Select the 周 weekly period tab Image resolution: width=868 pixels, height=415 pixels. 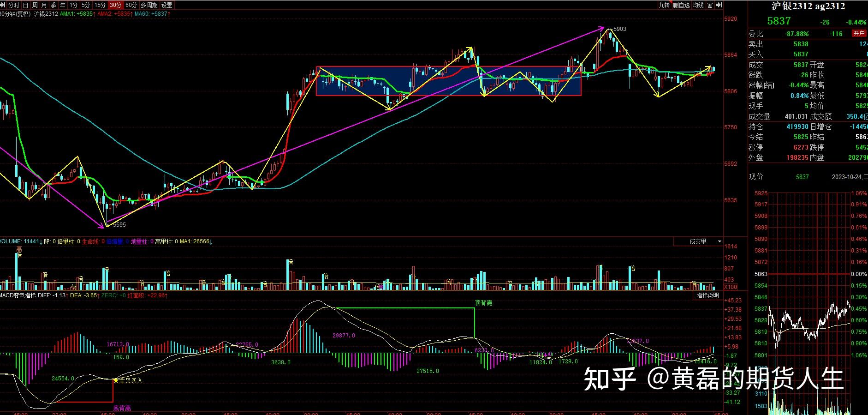tap(35, 5)
